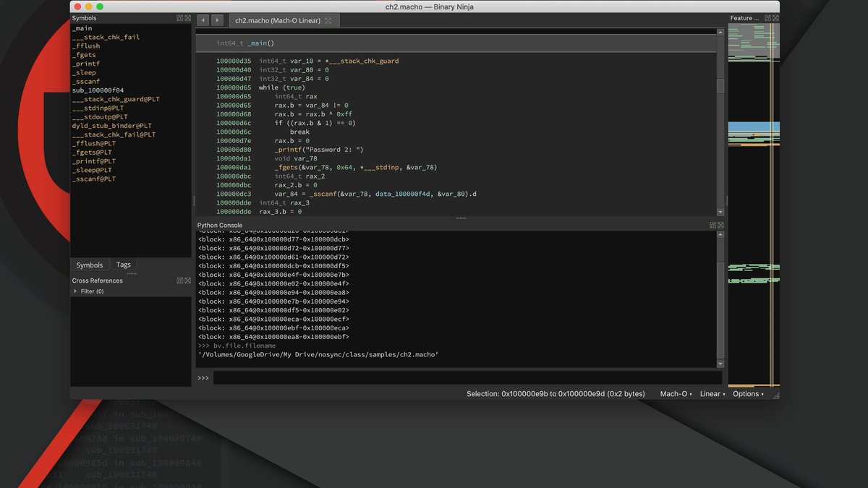868x488 pixels.
Task: Select _fgets@PLT symbol
Action: click(x=92, y=152)
